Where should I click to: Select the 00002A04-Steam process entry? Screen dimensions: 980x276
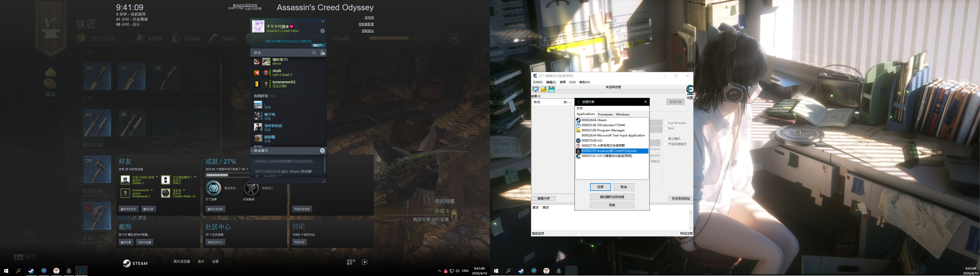pyautogui.click(x=612, y=120)
